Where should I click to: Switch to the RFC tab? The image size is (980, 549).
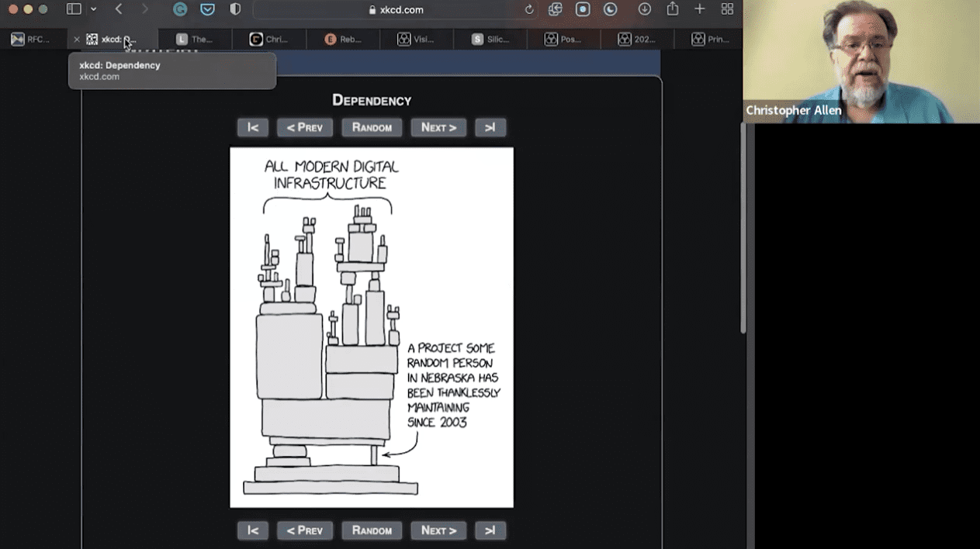point(31,40)
